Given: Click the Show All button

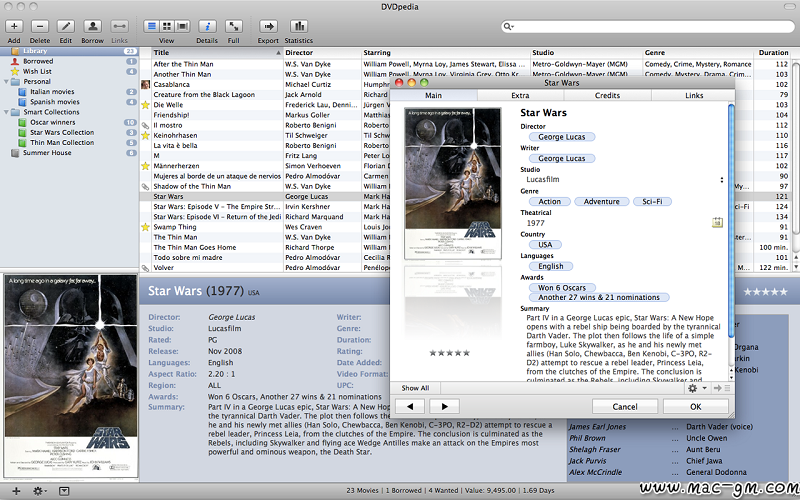Looking at the screenshot, I should tap(415, 388).
